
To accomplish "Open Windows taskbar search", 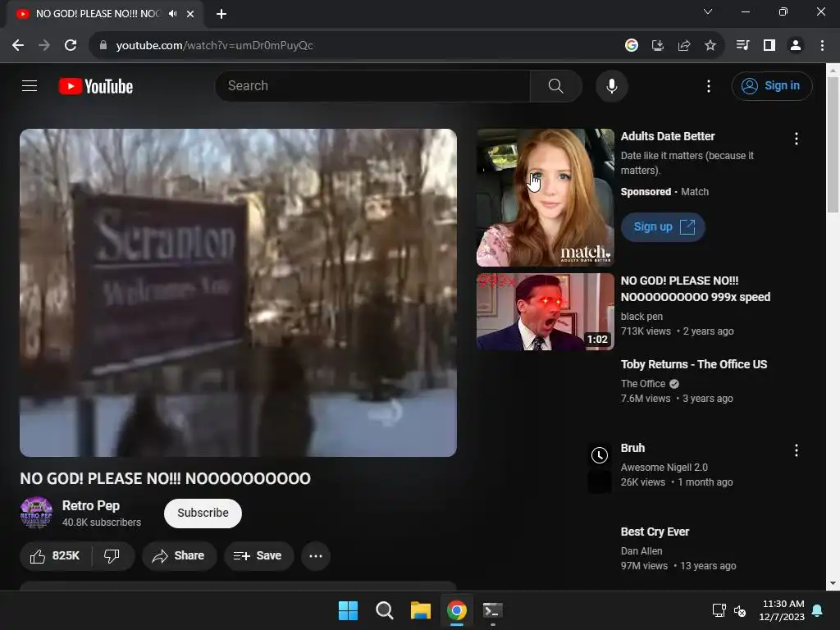I will tap(385, 610).
